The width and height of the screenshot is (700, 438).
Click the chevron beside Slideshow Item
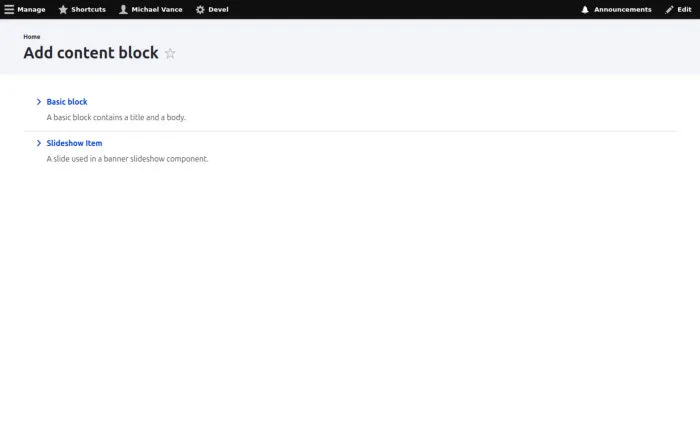point(39,143)
